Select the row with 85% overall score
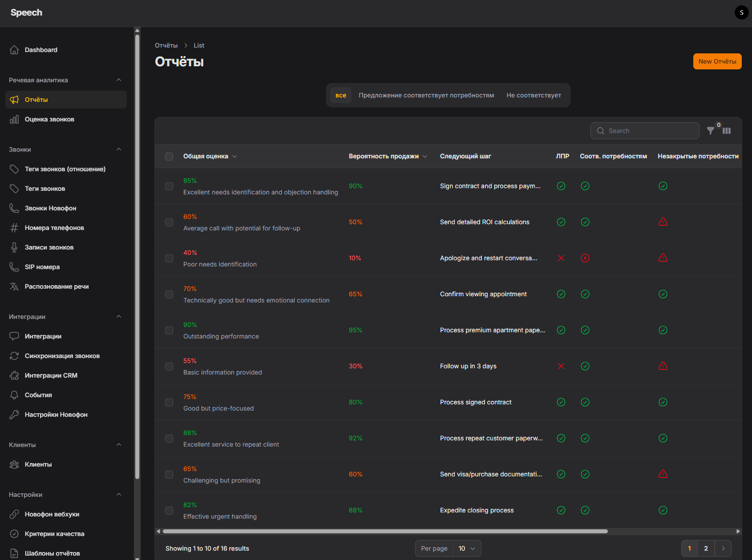The width and height of the screenshot is (752, 560). tap(169, 186)
